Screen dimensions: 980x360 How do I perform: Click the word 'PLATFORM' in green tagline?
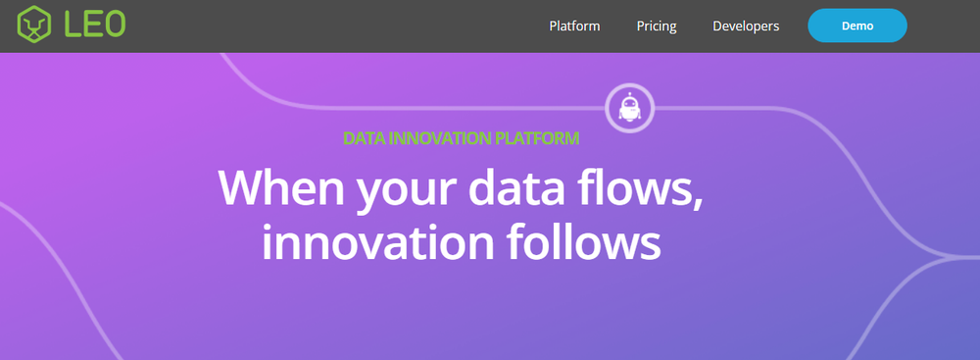point(537,137)
